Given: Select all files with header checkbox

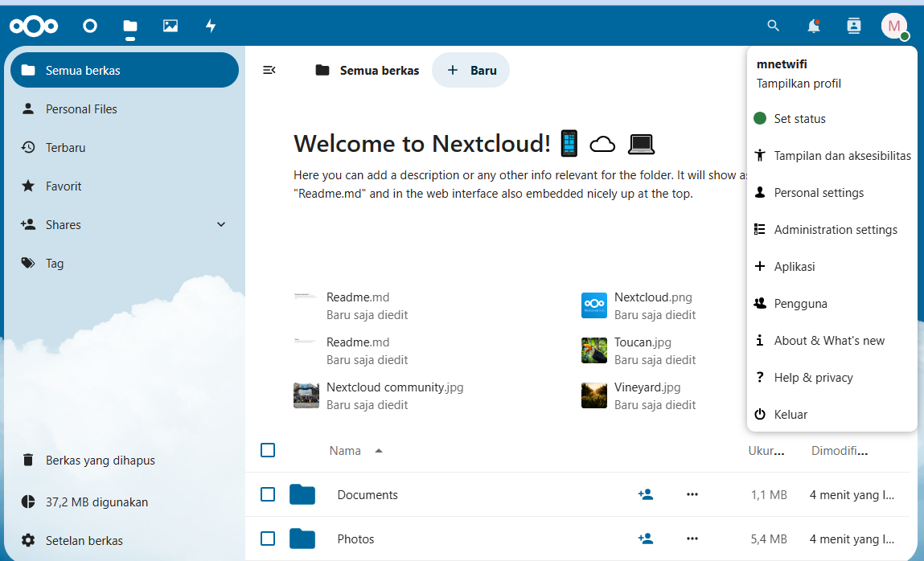Looking at the screenshot, I should coord(268,450).
